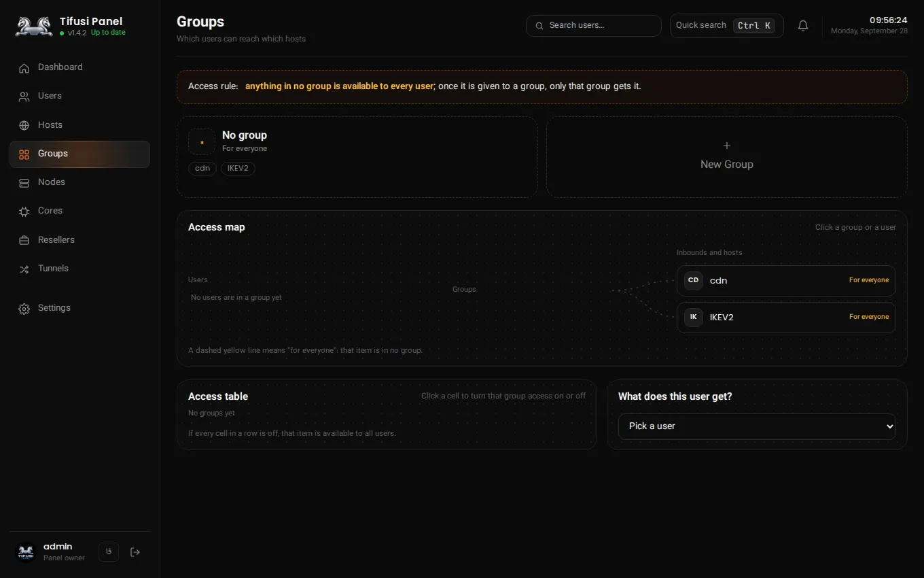Click the Hosts globe icon
This screenshot has height=578, width=924.
pos(24,125)
